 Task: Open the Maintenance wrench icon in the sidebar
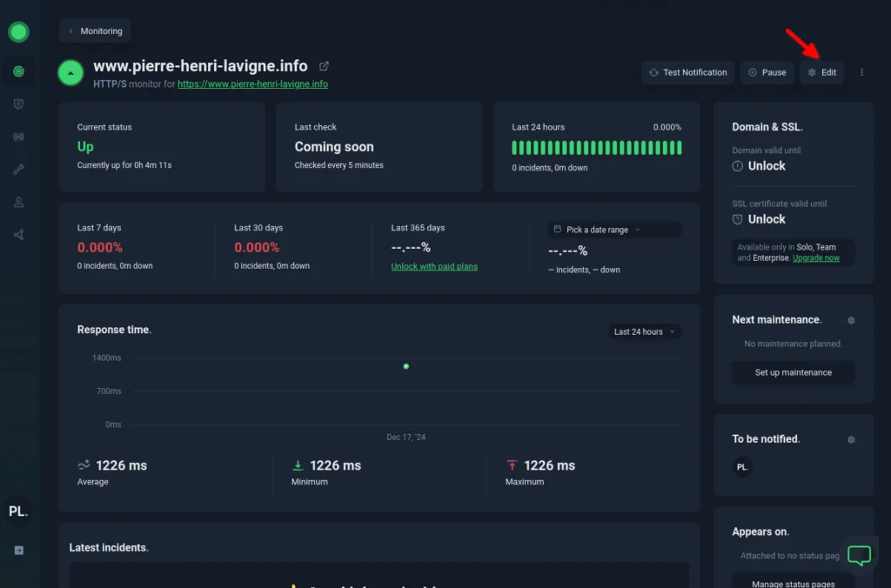(18, 170)
